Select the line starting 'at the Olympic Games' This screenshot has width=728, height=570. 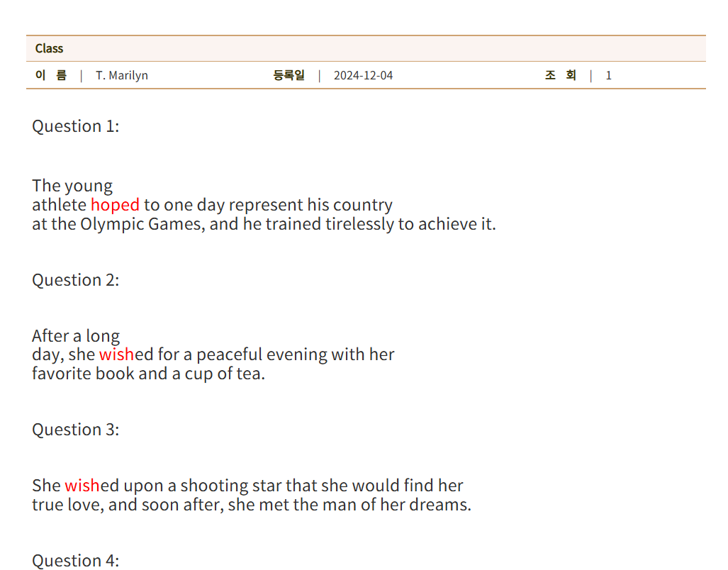click(x=264, y=224)
